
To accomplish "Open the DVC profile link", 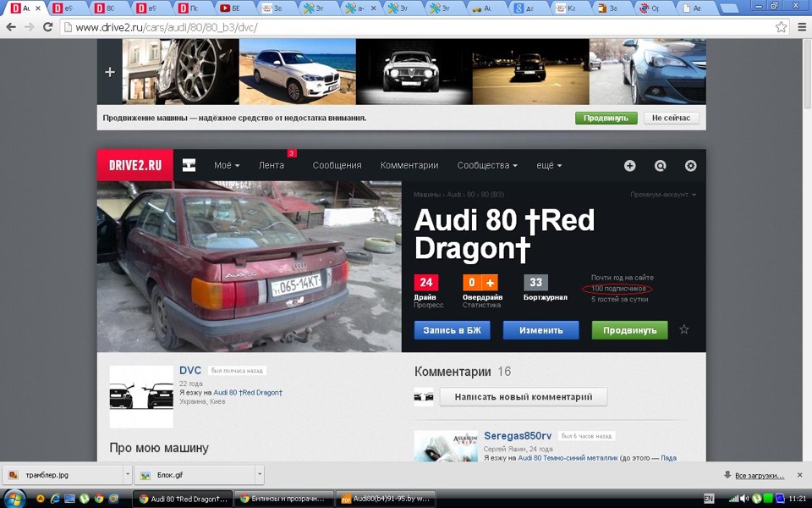I will [x=190, y=370].
